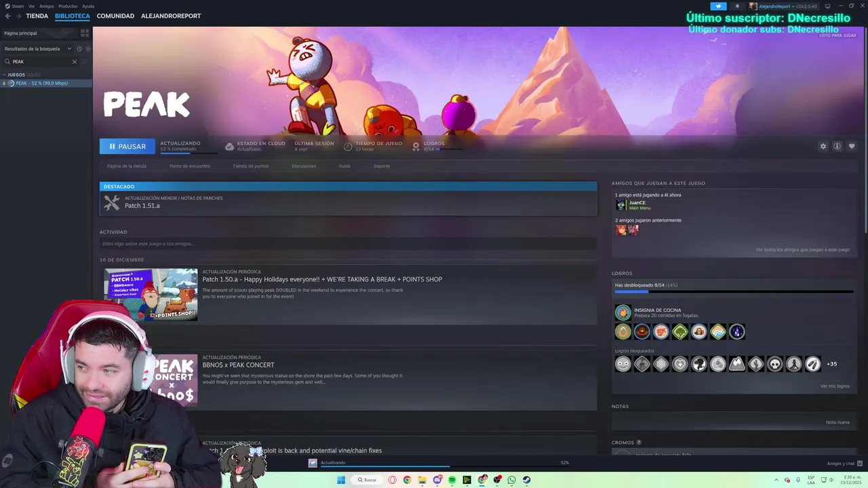Open Tienda de puntos link

(x=251, y=166)
